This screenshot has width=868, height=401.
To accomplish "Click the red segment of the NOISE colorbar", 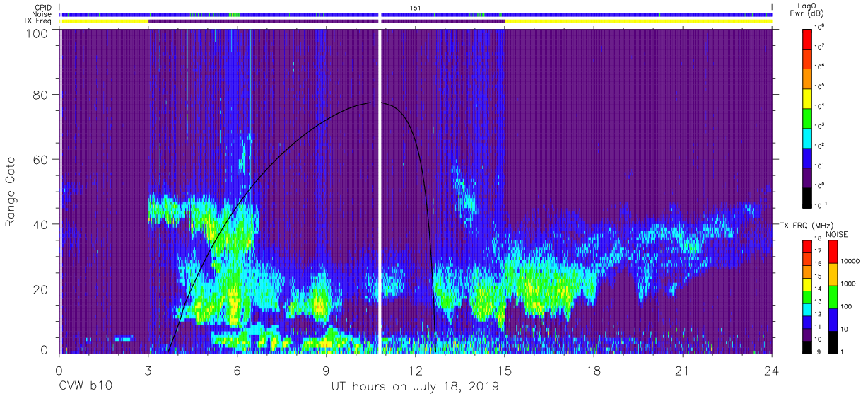I will coord(833,252).
